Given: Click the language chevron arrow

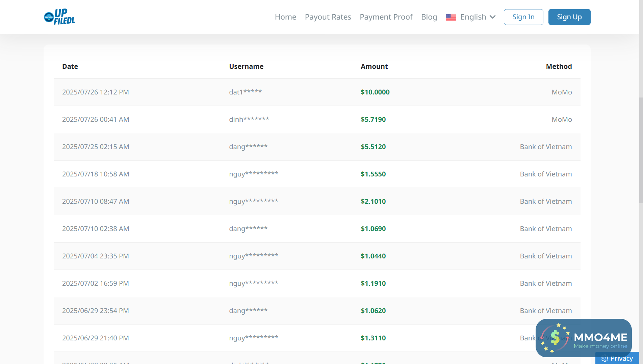Looking at the screenshot, I should coord(493,17).
